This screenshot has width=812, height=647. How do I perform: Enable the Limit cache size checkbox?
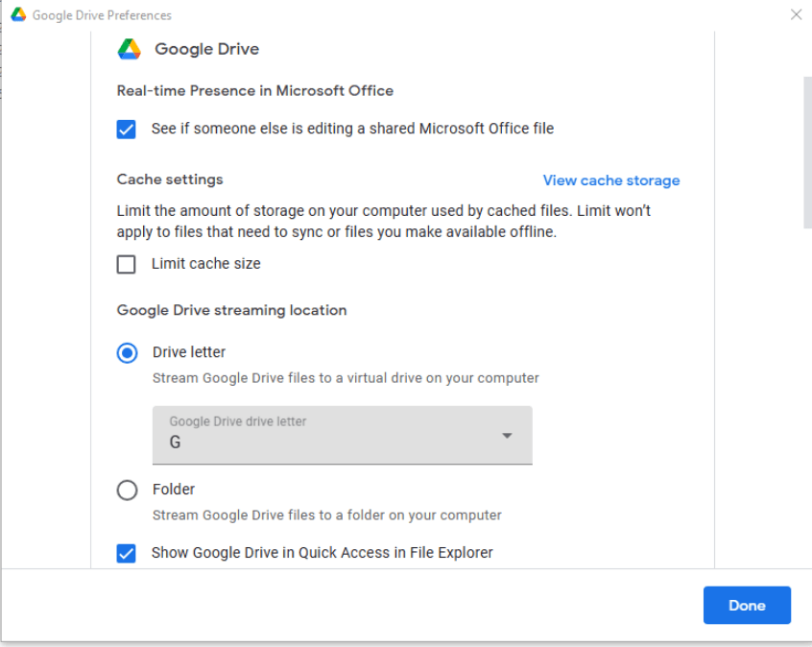pyautogui.click(x=126, y=264)
